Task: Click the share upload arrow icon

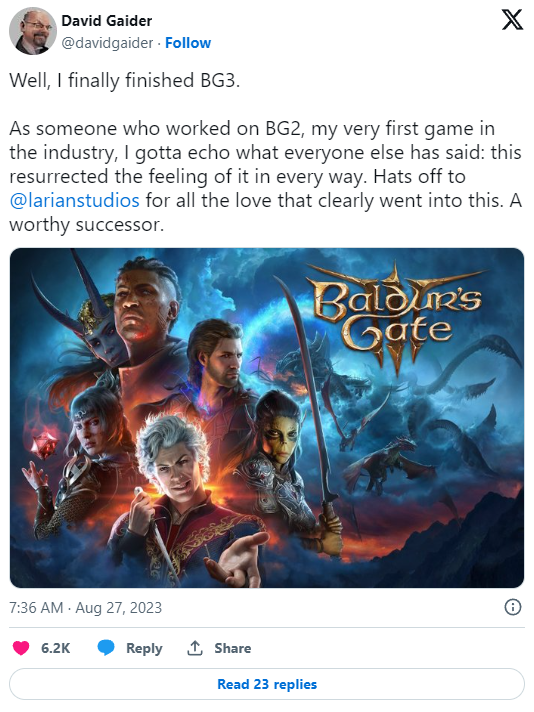Action: point(195,648)
